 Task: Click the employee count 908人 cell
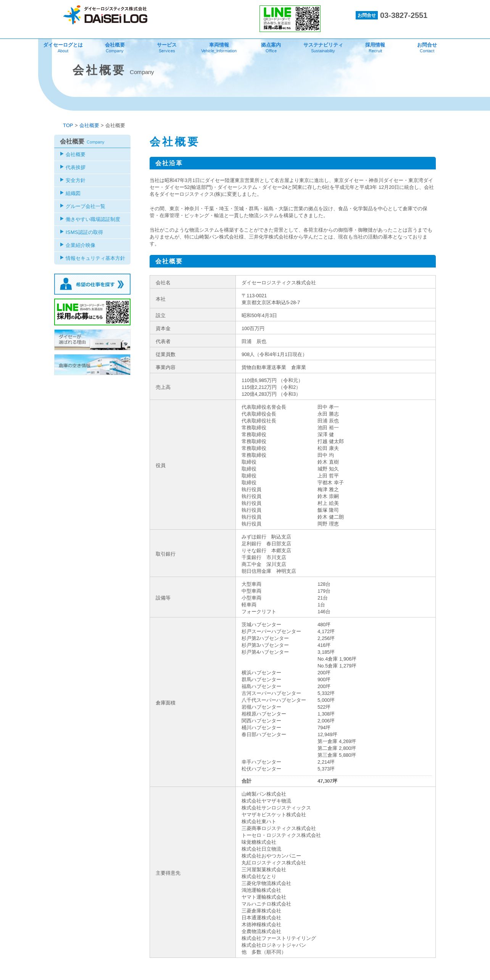click(335, 354)
